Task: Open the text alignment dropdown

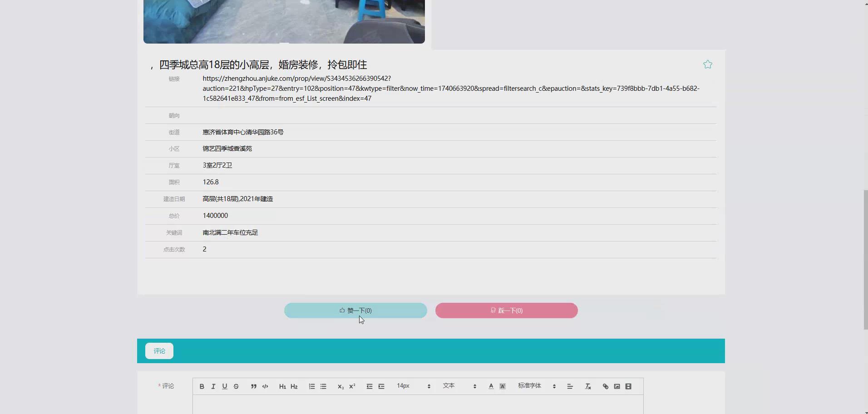Action: pyautogui.click(x=570, y=386)
